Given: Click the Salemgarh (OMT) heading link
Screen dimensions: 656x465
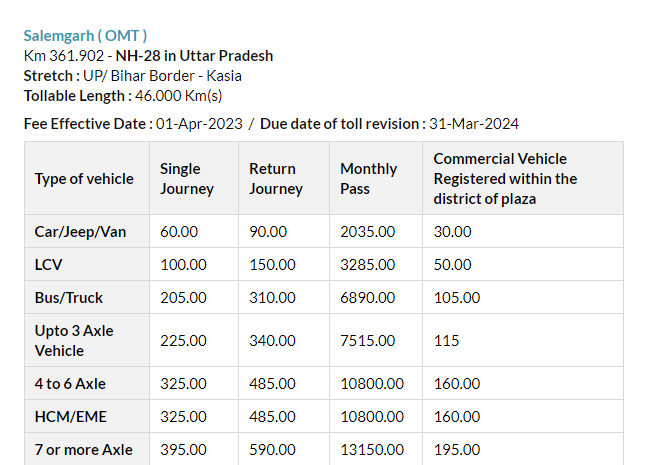Looking at the screenshot, I should [85, 36].
